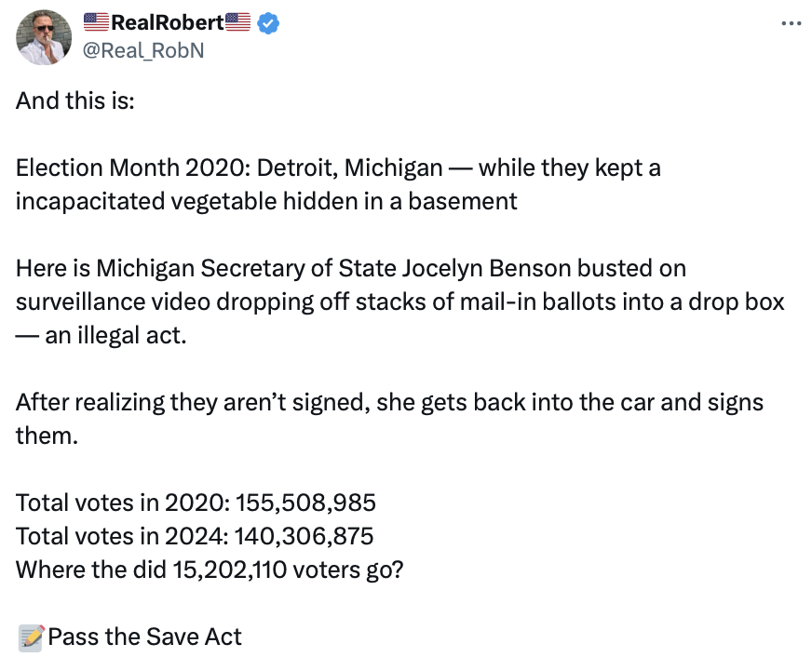Open the three-dot more options menu
This screenshot has height=657, width=812.
[x=791, y=24]
